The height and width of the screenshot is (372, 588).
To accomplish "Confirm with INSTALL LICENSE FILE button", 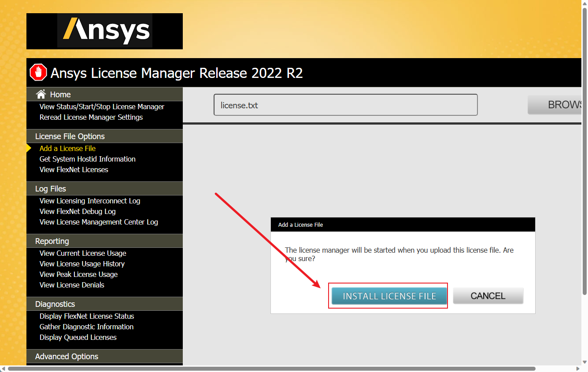I will point(389,296).
